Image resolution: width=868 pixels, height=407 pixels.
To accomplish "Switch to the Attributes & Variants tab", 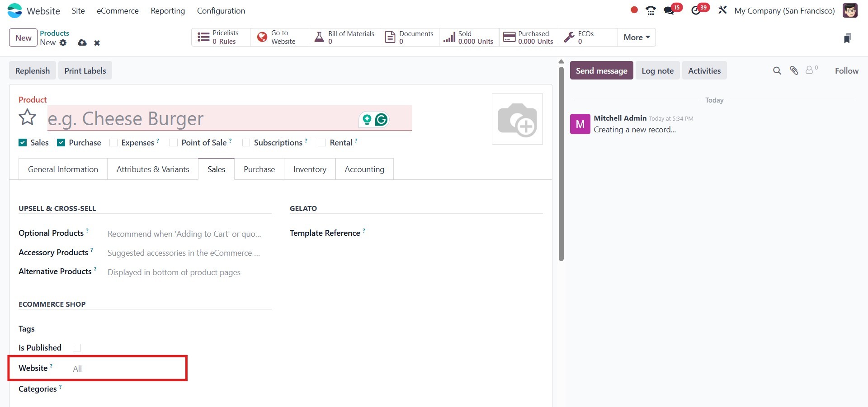I will (153, 169).
